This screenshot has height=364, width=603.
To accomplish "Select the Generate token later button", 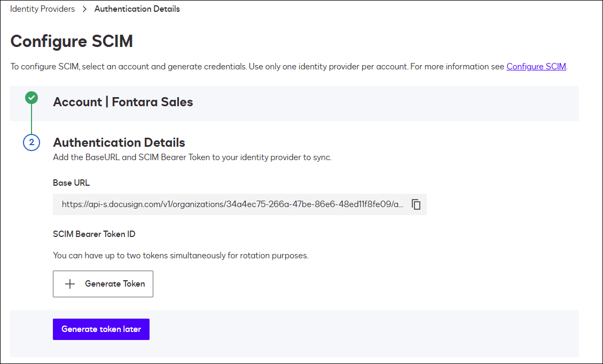I will 101,329.
